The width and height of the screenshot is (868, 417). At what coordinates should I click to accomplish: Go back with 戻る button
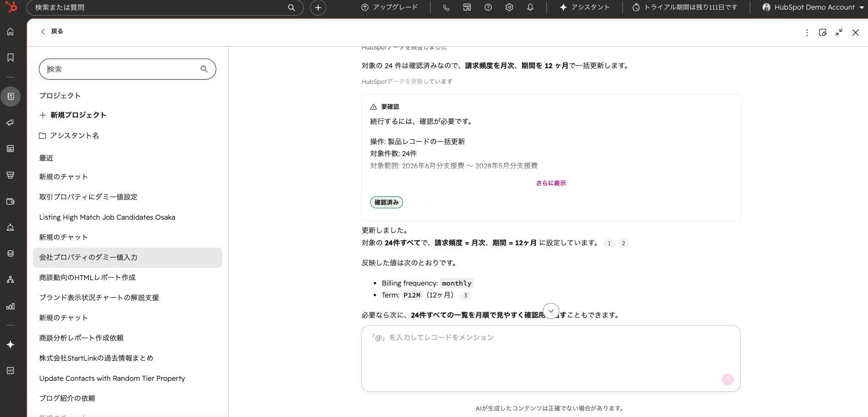pos(52,31)
